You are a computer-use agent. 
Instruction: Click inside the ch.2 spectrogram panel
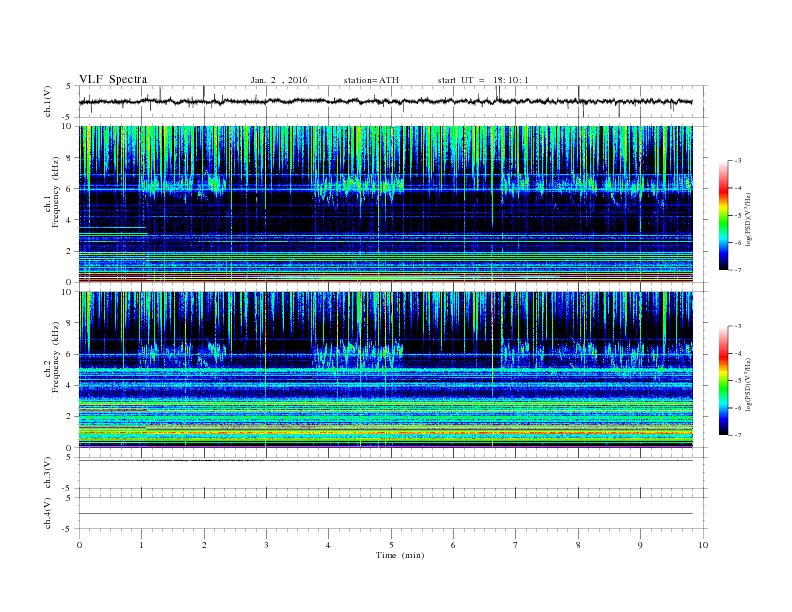(386, 369)
